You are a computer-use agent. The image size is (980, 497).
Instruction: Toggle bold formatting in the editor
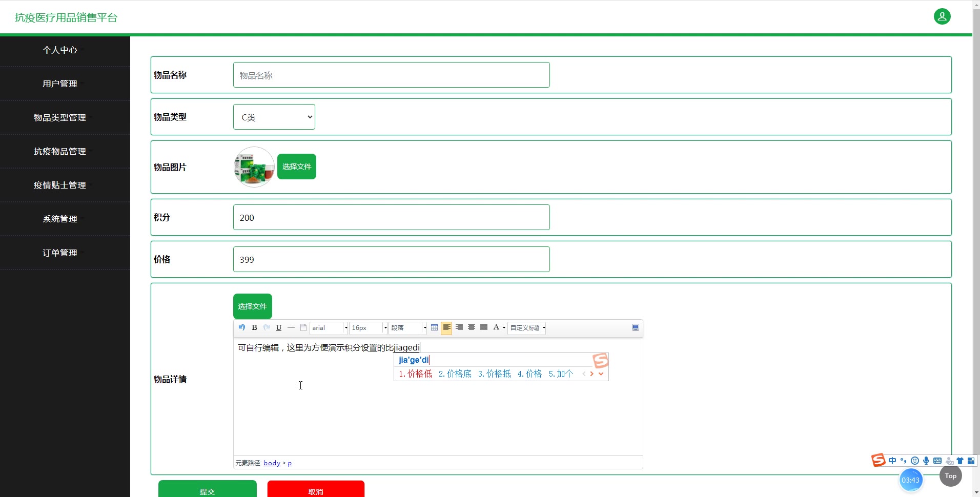[254, 327]
